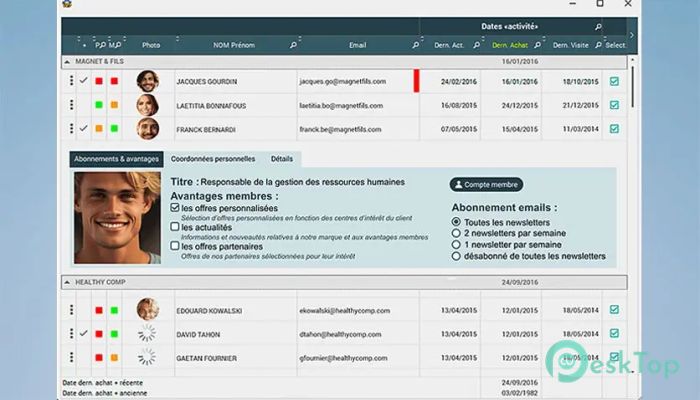The height and width of the screenshot is (400, 700).
Task: Click the P column search icon in header
Action: [103, 45]
